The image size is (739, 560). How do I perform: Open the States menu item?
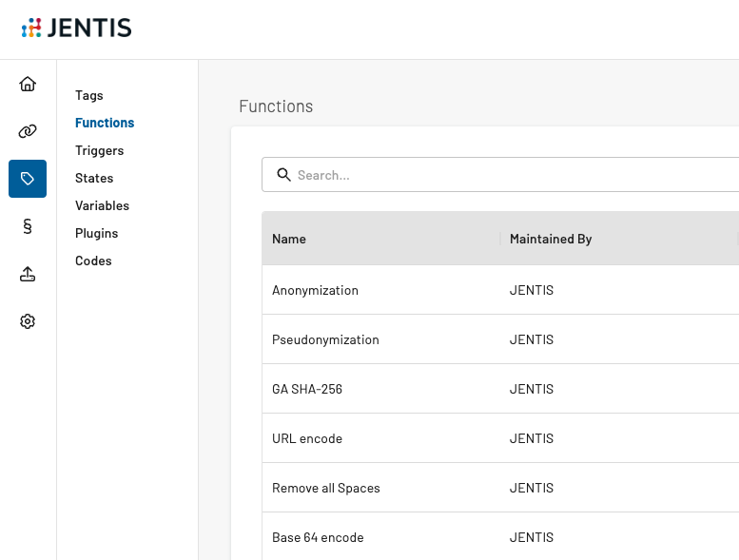click(x=94, y=178)
